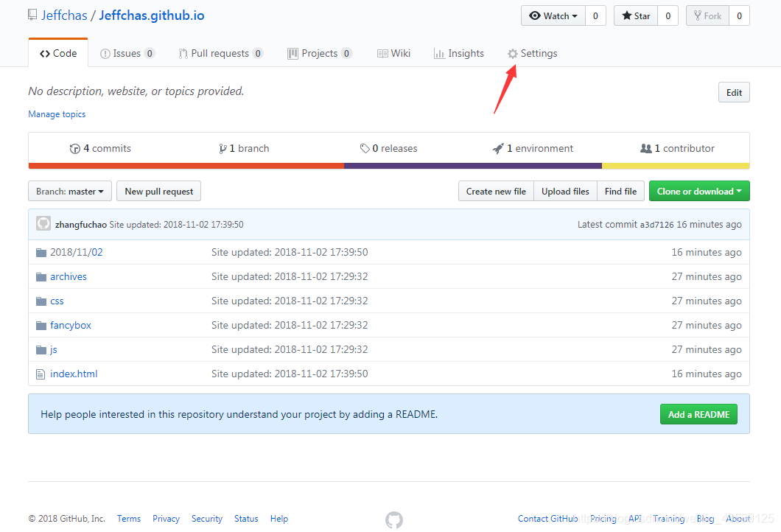The image size is (781, 532).
Task: Click the Insights bar graph icon
Action: (x=439, y=54)
